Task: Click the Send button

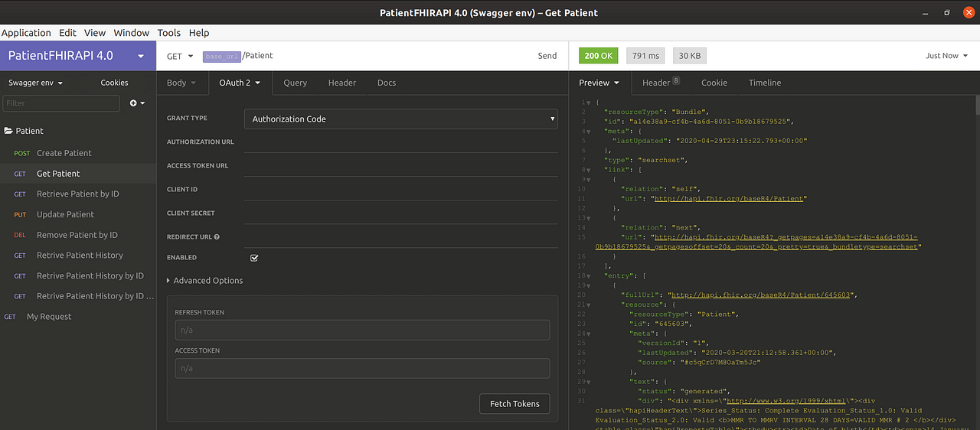Action: point(547,56)
